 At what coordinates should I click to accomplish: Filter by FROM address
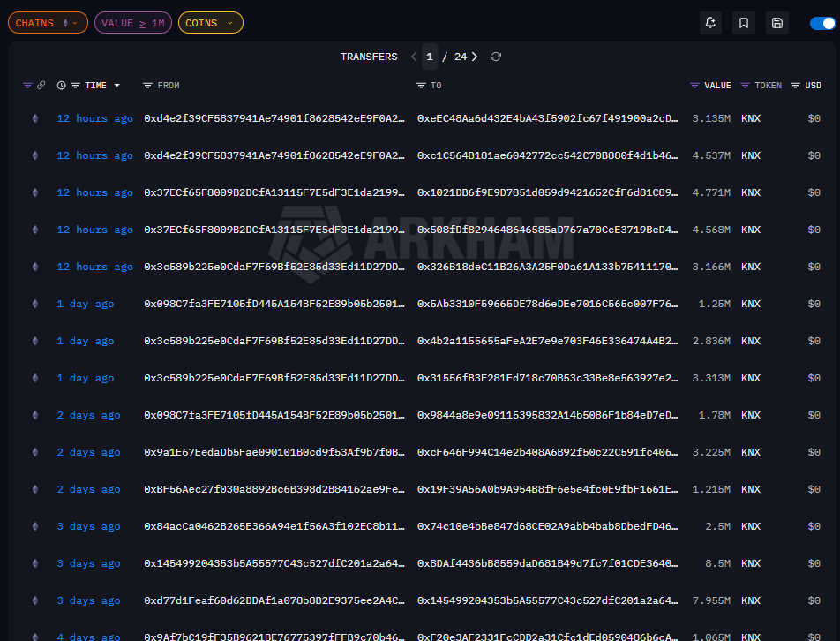[x=148, y=86]
